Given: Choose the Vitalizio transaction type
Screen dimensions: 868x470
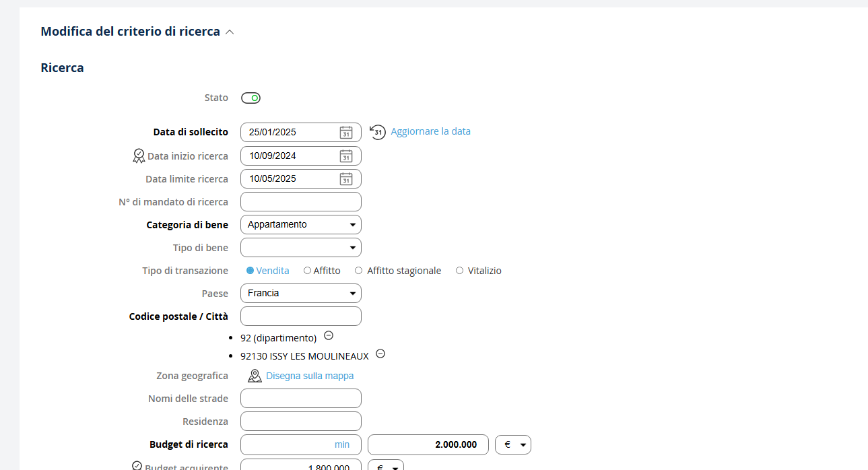Looking at the screenshot, I should [x=459, y=271].
